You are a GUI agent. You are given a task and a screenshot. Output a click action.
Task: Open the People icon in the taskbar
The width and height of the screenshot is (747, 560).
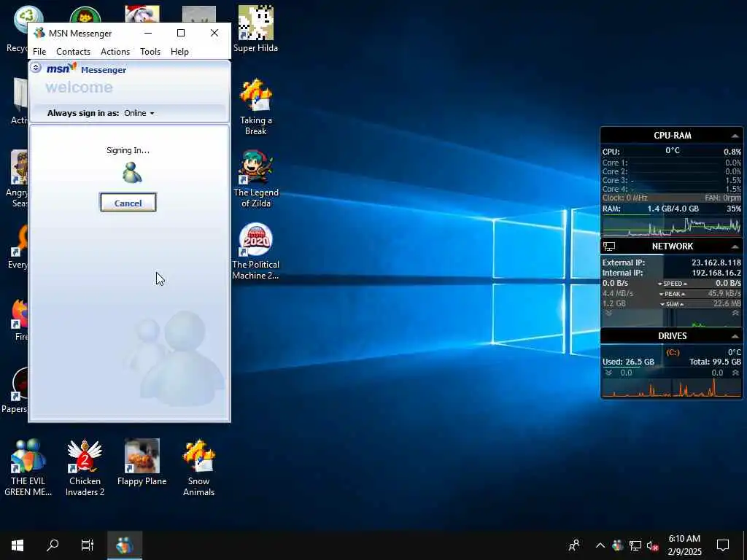click(x=575, y=545)
